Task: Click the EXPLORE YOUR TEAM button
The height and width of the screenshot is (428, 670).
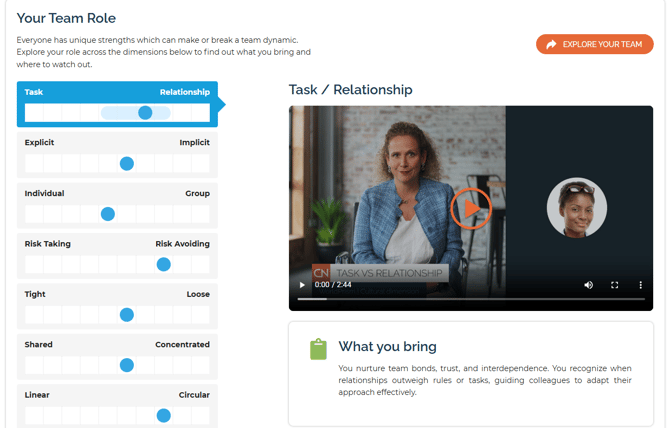Action: (x=594, y=44)
